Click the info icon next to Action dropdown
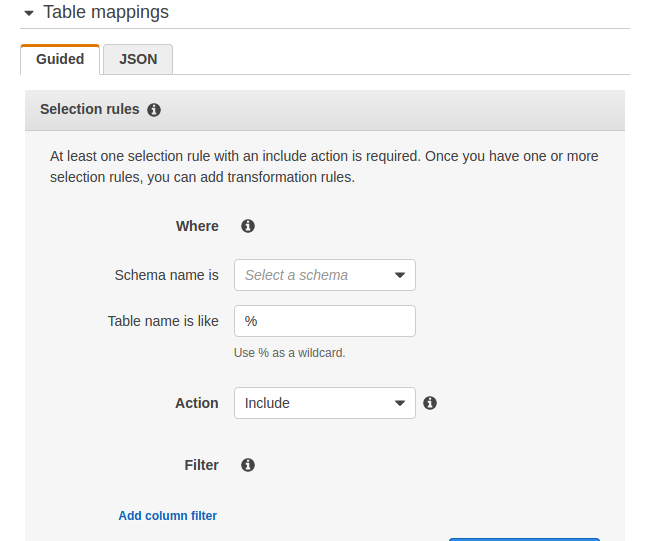The width and height of the screenshot is (663, 541). coord(430,403)
